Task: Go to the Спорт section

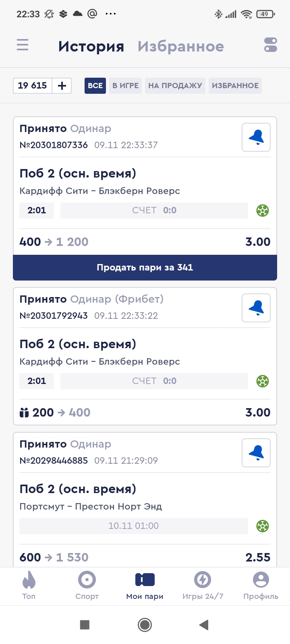Action: pos(87,585)
